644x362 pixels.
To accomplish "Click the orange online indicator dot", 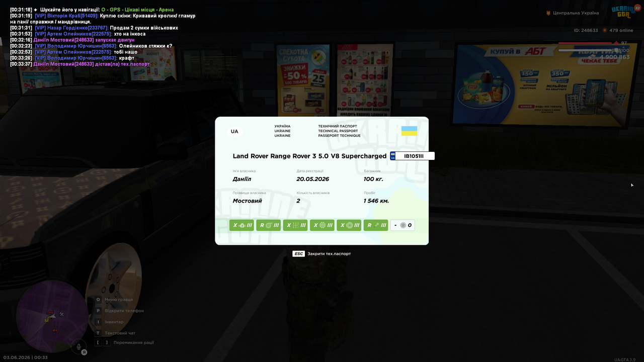I will [605, 30].
